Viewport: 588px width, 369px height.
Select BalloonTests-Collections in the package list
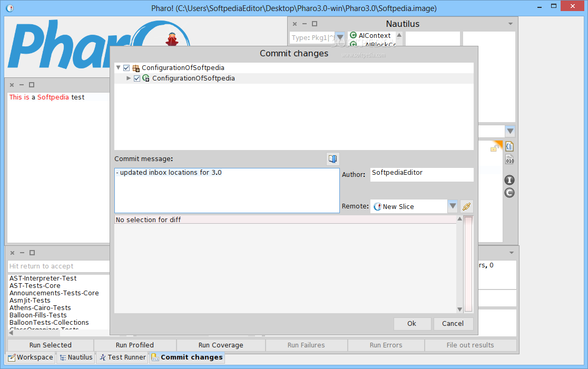(49, 323)
